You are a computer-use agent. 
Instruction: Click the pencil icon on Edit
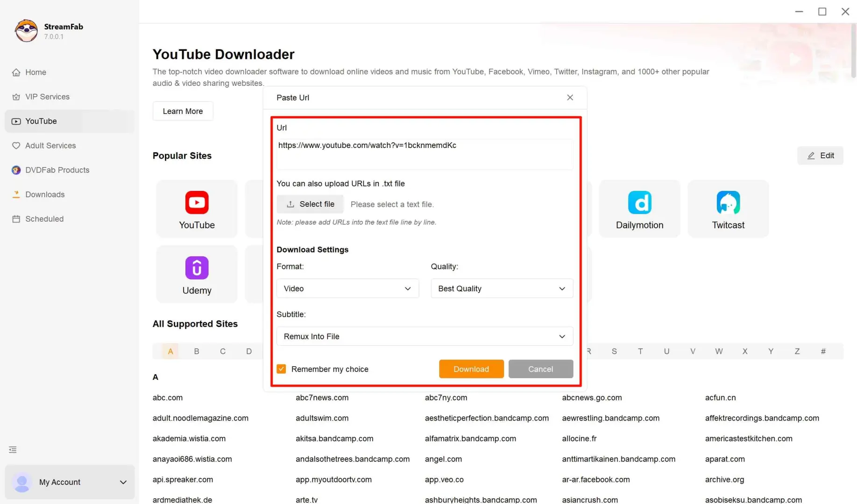click(811, 156)
